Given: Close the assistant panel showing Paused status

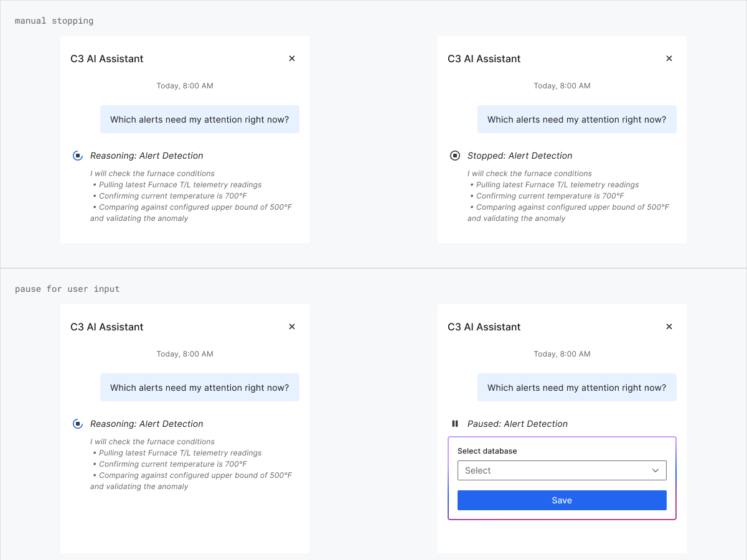Looking at the screenshot, I should (x=669, y=327).
